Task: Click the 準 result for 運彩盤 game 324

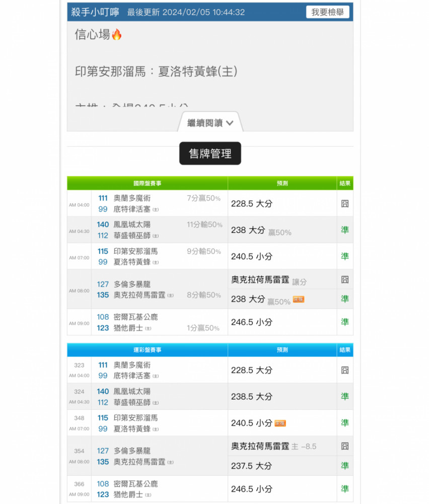Action: tap(344, 396)
